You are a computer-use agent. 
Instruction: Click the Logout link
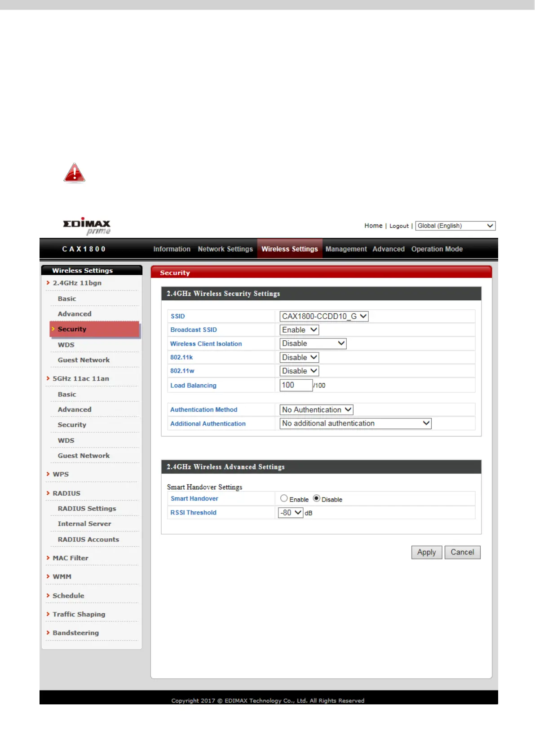coord(399,226)
